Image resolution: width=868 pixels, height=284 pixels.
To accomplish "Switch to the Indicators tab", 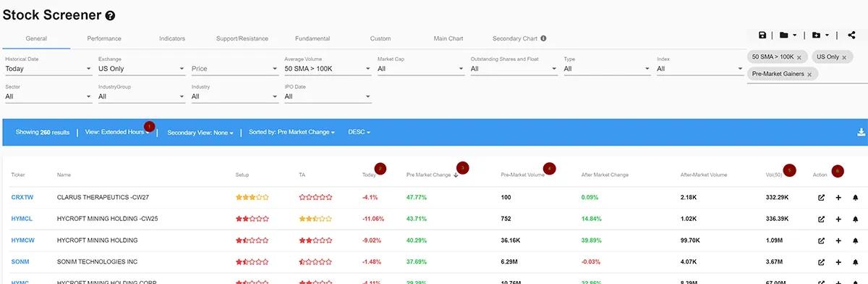I will click(x=172, y=38).
